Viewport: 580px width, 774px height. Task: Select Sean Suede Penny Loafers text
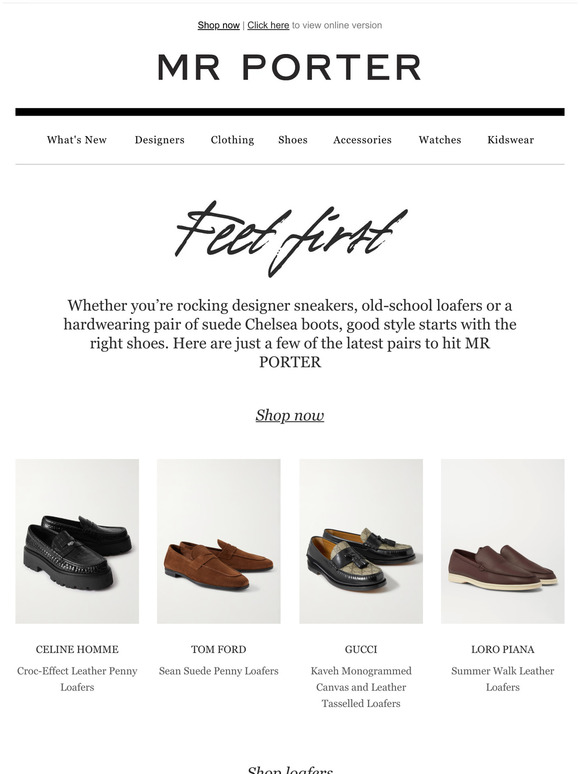click(x=219, y=671)
